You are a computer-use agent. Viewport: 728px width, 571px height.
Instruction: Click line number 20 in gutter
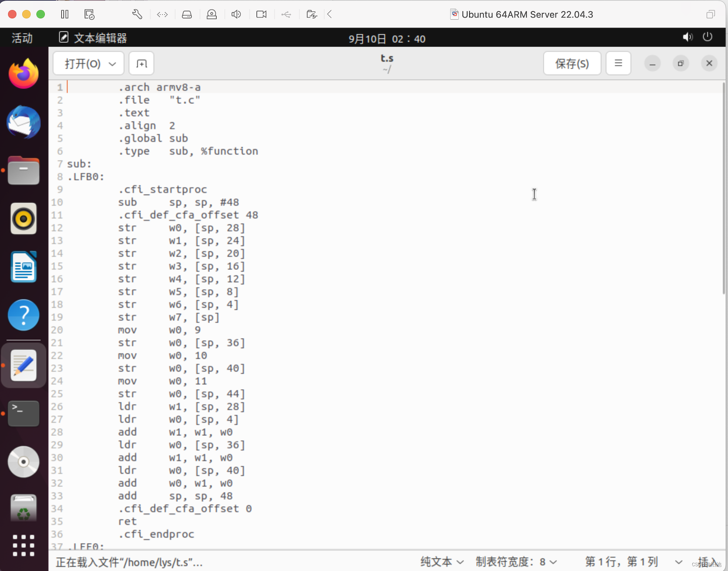[x=57, y=330]
